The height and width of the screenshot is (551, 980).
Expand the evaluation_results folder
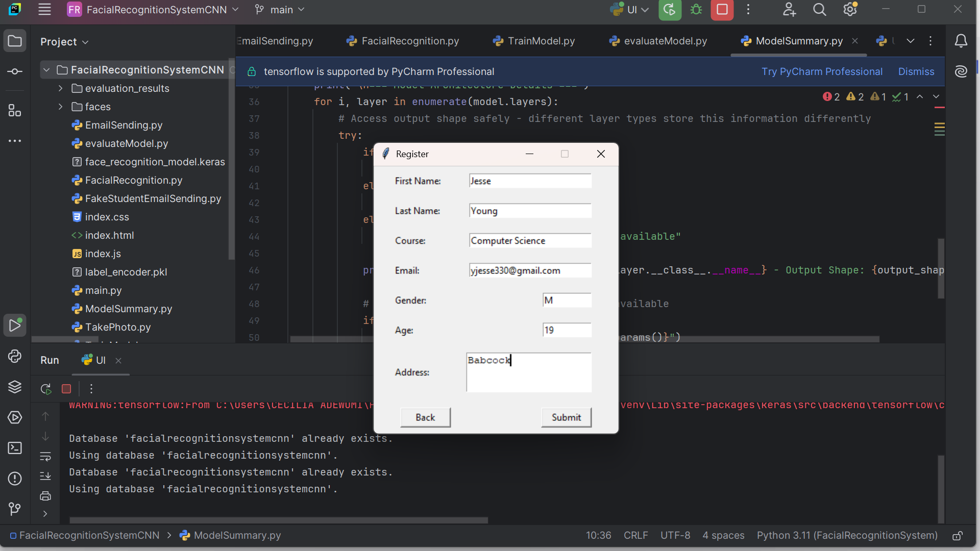coord(61,88)
